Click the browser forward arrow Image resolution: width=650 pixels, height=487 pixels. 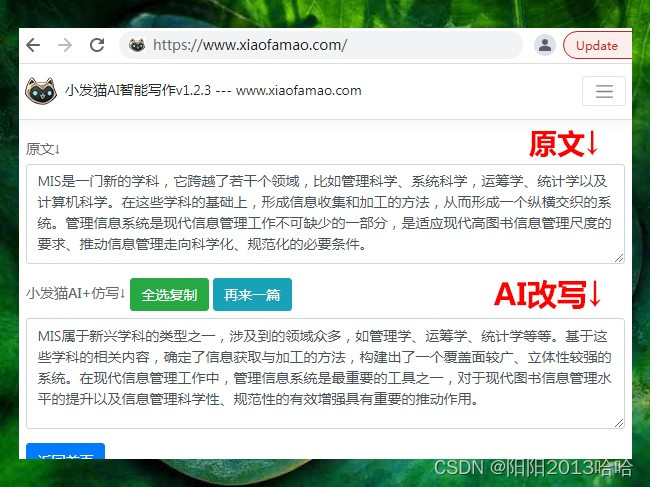point(65,45)
